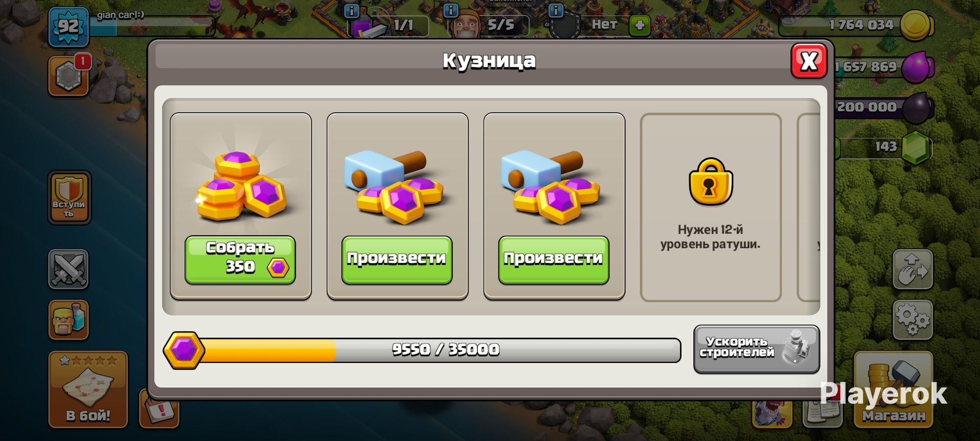Tap the layout swap hand icon

tap(913, 269)
